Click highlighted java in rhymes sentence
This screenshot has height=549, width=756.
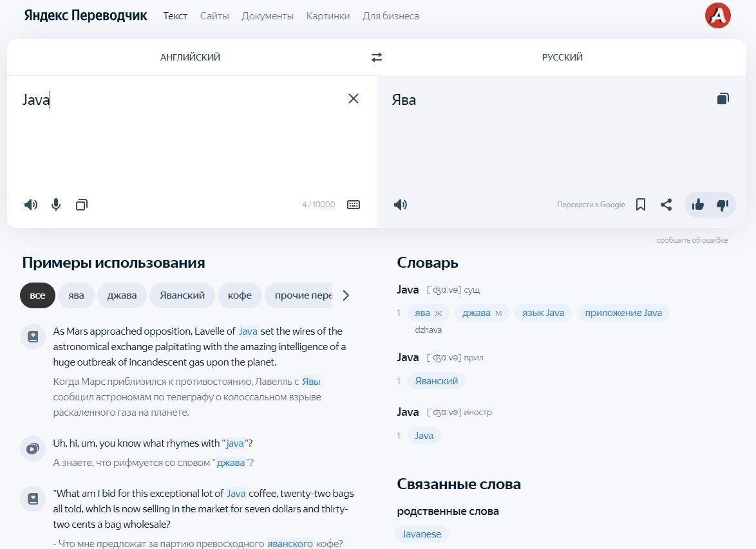pos(235,443)
